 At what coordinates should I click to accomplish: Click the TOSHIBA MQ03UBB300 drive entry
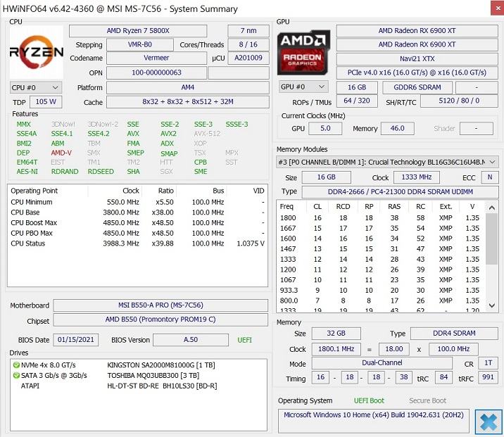coord(153,375)
